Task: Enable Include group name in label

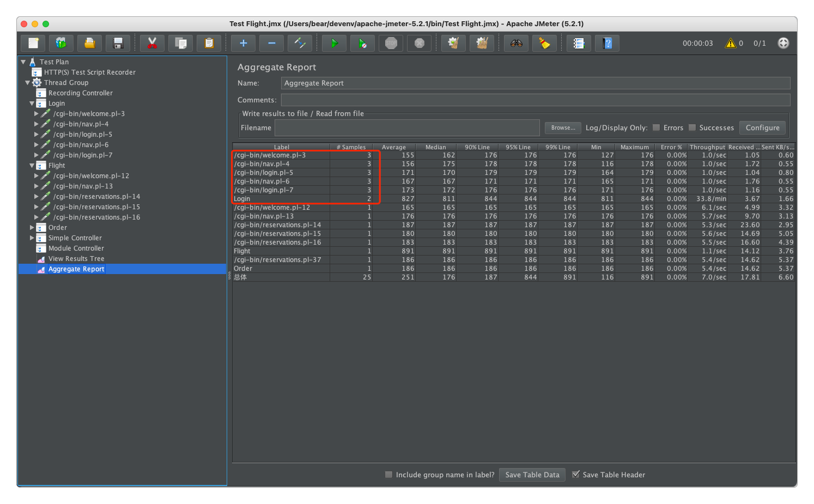Action: pos(389,475)
